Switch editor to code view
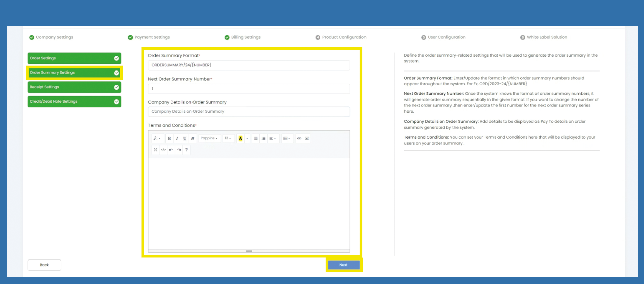Screen dimensions: 644x284 tap(163, 150)
